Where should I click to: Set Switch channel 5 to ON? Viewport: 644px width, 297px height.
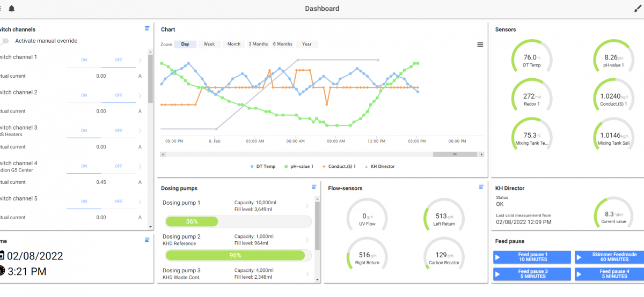(84, 202)
